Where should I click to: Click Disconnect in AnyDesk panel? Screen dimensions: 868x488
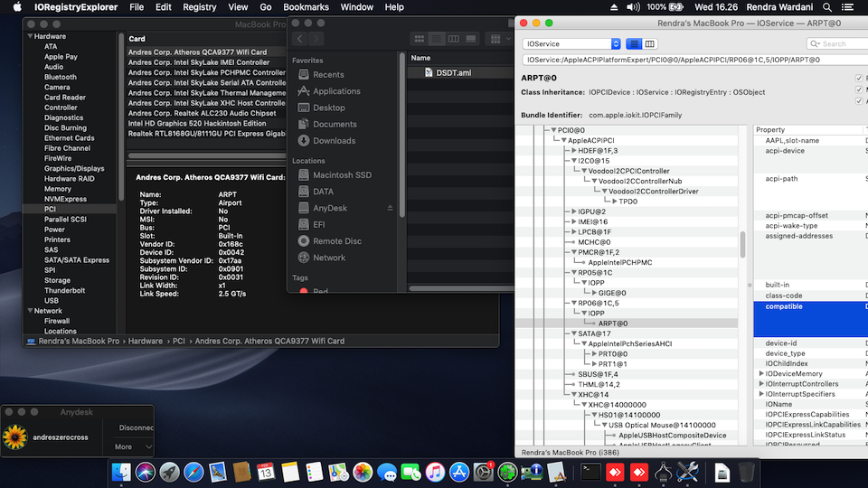click(137, 427)
